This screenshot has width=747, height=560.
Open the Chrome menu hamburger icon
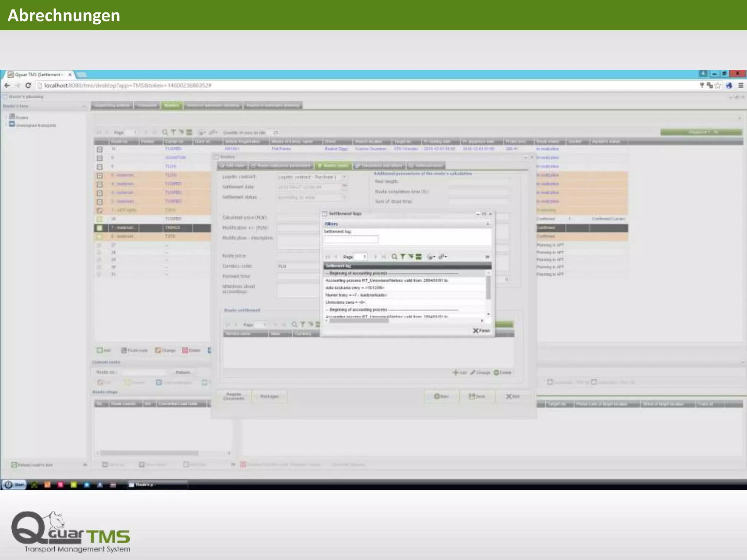741,85
